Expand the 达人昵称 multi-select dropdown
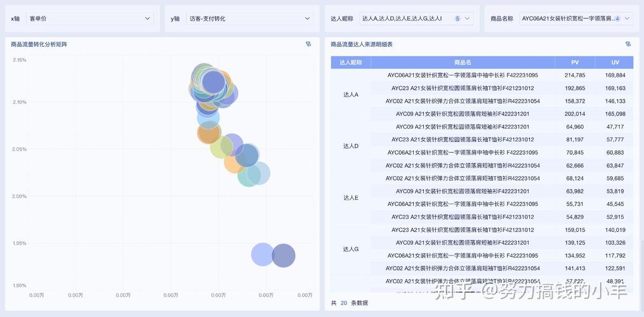Screen dimensions: 644x317 468,19
